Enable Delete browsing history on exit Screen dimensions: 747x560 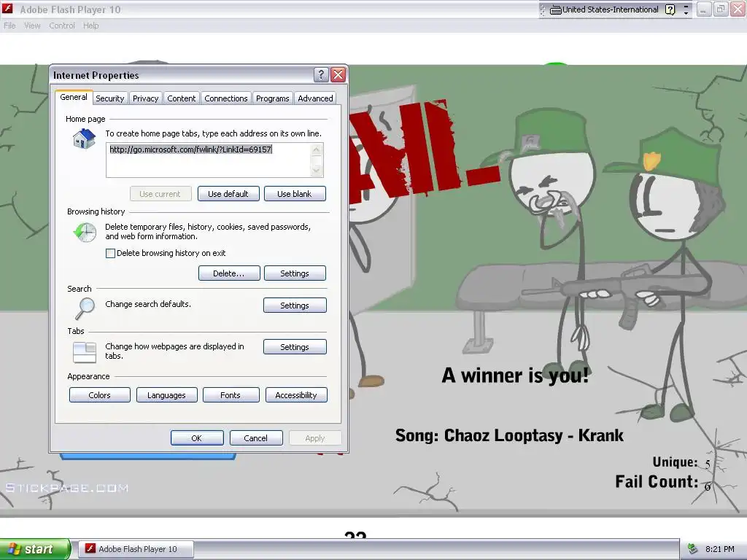[x=110, y=253]
